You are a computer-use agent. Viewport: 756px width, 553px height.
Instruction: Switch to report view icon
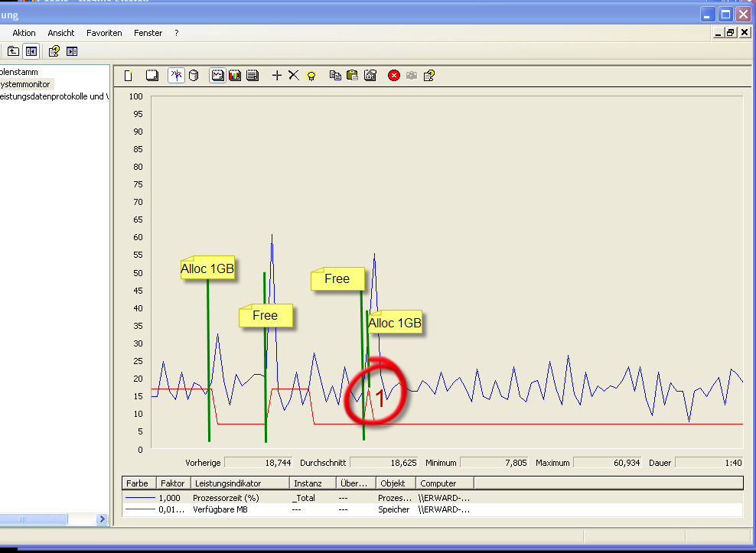(253, 75)
